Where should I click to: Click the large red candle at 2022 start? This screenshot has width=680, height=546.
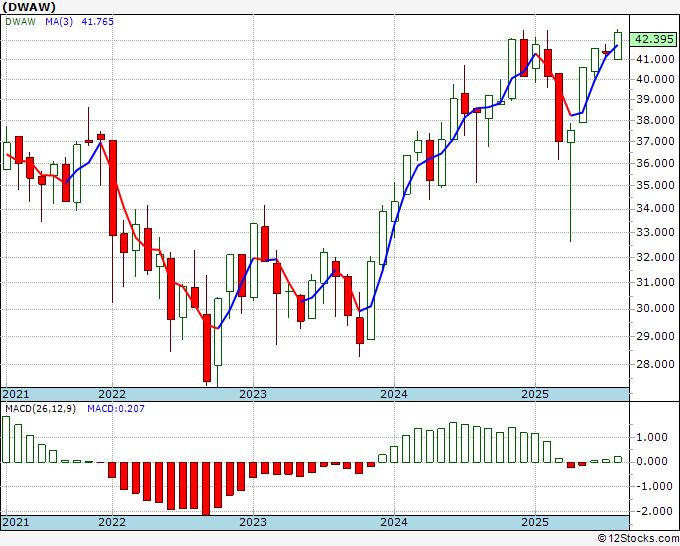pos(113,188)
